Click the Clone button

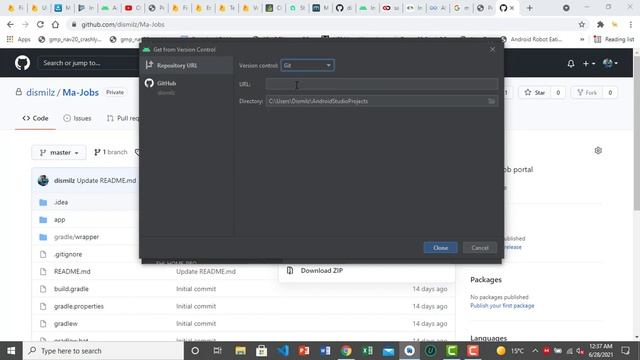tap(440, 248)
